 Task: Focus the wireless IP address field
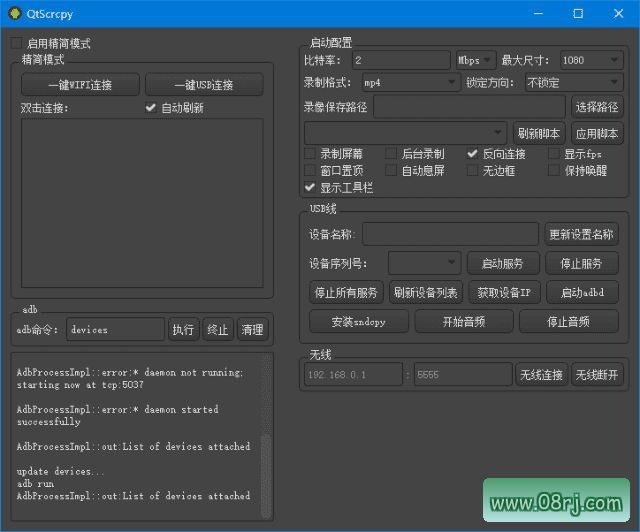click(x=353, y=374)
